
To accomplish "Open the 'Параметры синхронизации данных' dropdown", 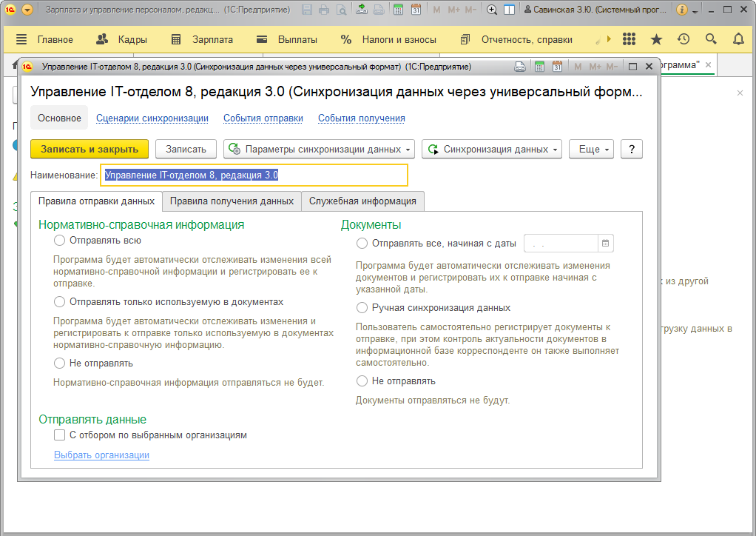I will (x=318, y=149).
